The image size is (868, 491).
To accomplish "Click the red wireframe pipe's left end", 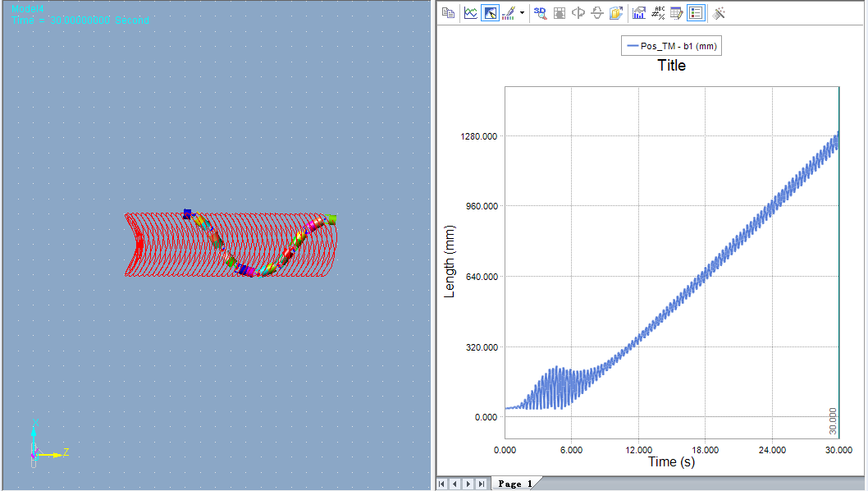I will click(135, 245).
